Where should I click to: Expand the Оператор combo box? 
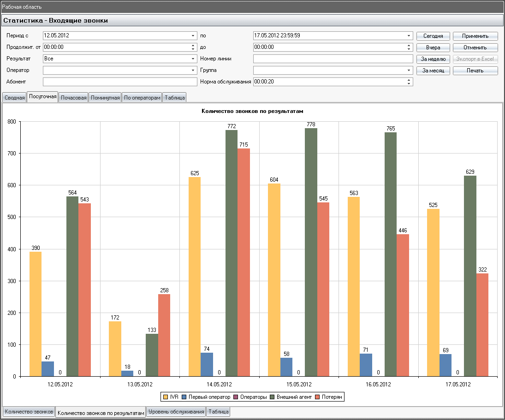point(193,70)
